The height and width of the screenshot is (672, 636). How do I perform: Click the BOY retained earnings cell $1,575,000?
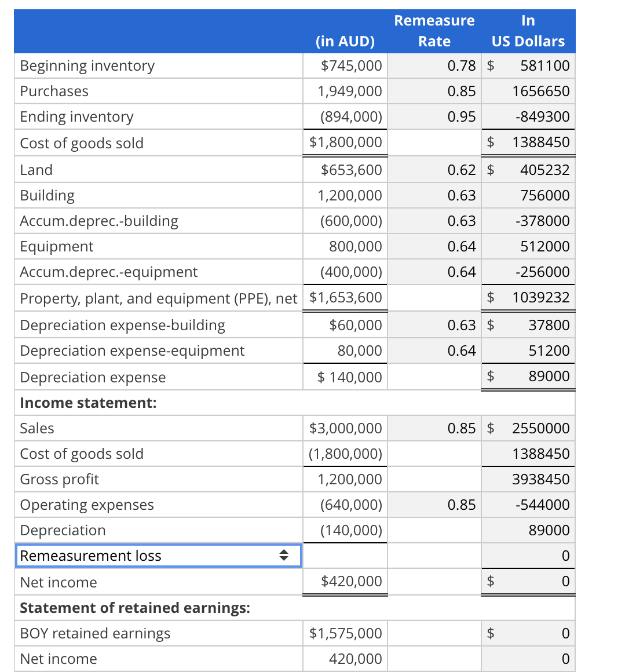pos(345,633)
